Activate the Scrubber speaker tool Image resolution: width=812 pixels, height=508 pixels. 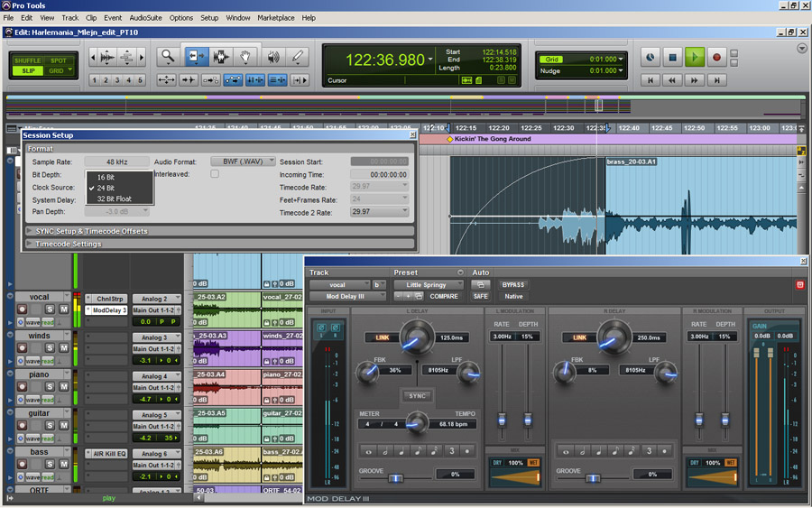coord(272,57)
